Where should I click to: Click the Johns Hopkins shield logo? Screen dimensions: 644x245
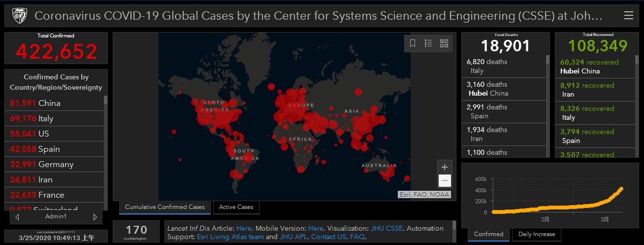(19, 16)
